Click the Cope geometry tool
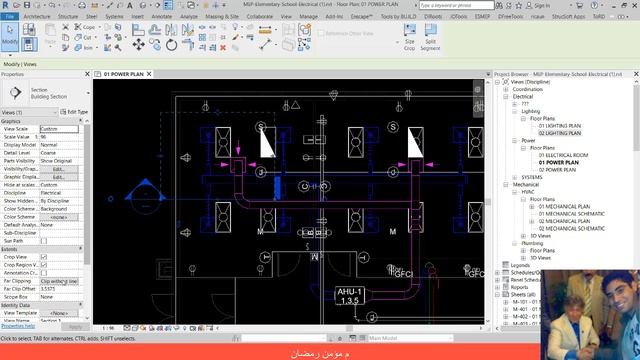 pyautogui.click(x=85, y=27)
